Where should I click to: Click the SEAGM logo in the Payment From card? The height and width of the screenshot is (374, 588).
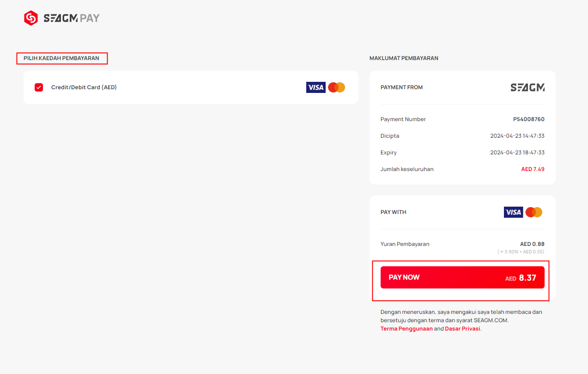point(527,87)
